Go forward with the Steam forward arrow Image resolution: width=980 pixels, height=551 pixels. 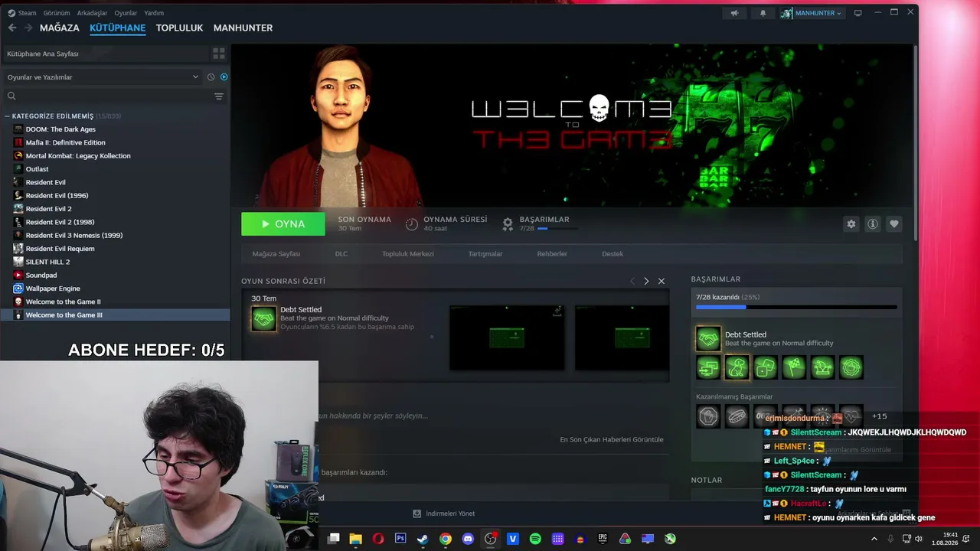point(28,28)
